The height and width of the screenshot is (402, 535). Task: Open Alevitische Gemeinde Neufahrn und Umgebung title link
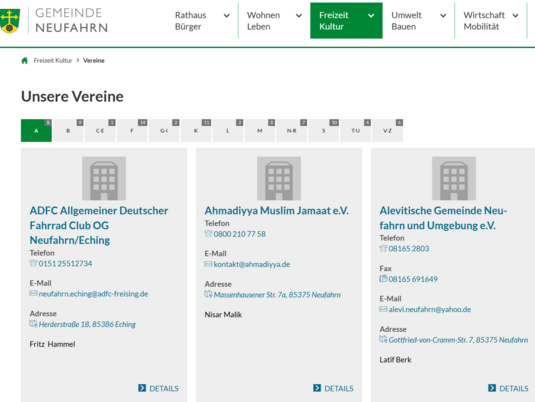tap(443, 218)
